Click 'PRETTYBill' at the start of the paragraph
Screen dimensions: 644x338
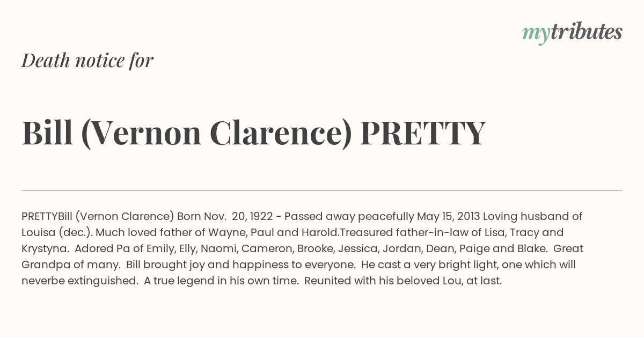47,217
